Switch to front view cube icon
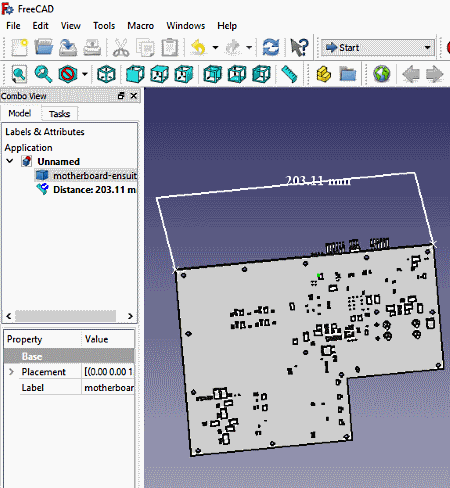Image resolution: width=450 pixels, height=488 pixels. [x=135, y=74]
